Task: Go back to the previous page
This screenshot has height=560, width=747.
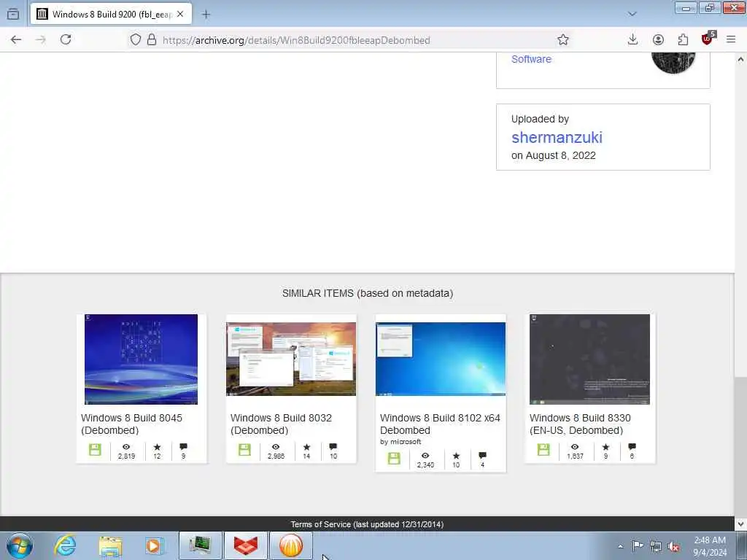Action: coord(16,40)
